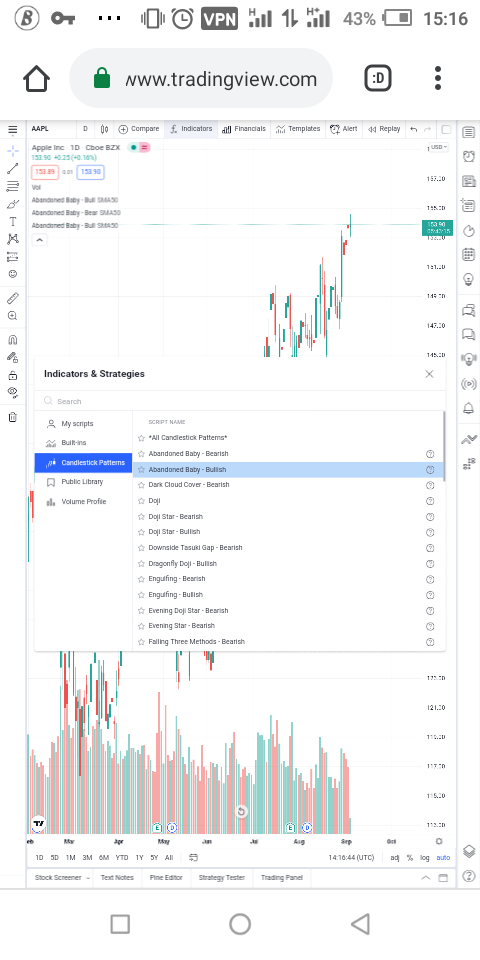
Task: Open the prediction and measurement tools
Action: 12,257
